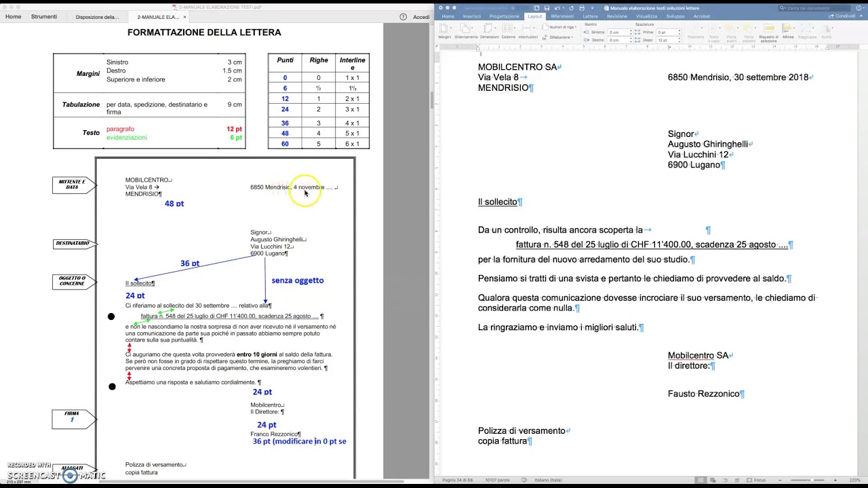Click Porta indietro in ribbon
Image resolution: width=868 pixels, height=488 pixels.
pos(749,33)
